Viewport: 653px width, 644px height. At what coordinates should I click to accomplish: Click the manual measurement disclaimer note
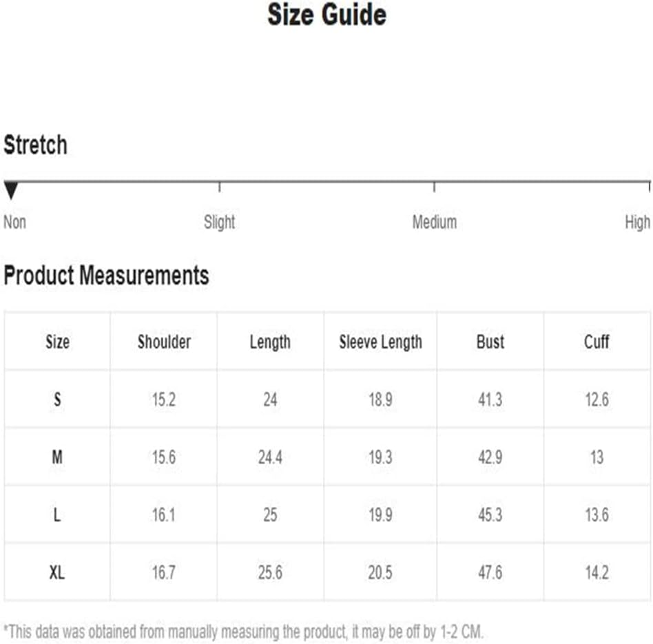click(244, 632)
